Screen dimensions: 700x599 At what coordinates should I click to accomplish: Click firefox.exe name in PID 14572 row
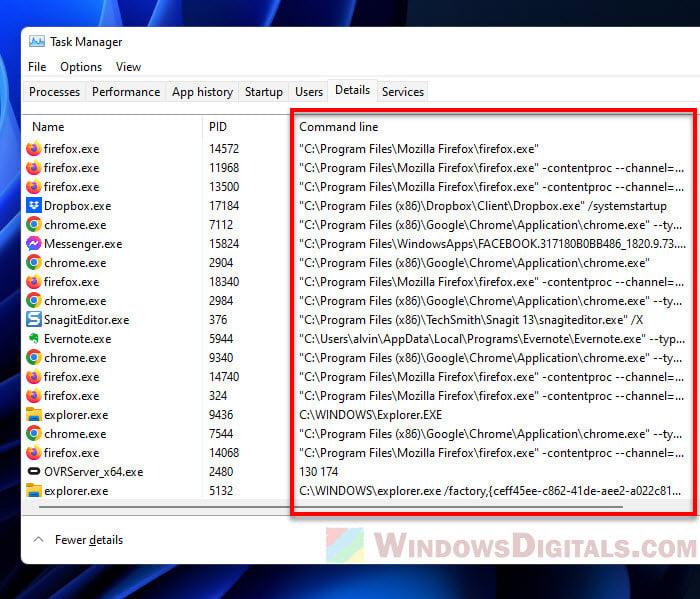tap(71, 149)
